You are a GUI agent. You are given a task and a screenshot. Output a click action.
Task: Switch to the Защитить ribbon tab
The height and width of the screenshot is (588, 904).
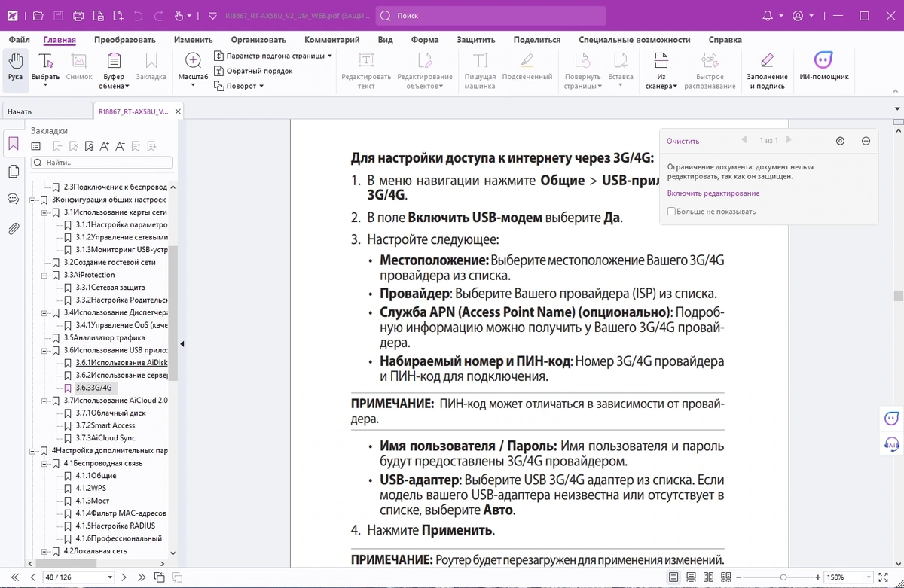click(x=475, y=40)
